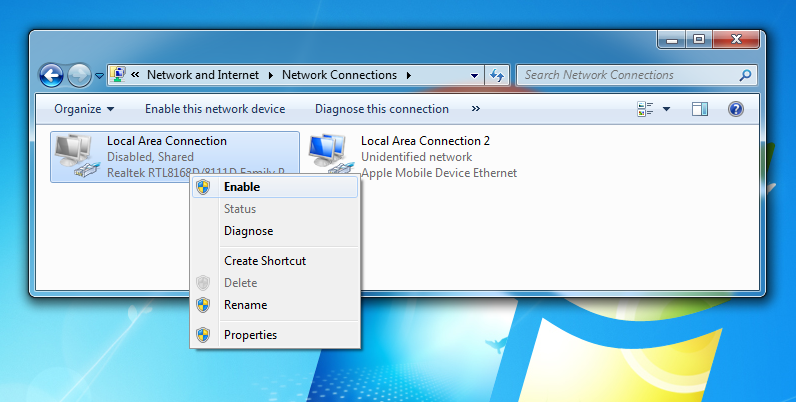796x402 pixels.
Task: Open view options dropdown arrow
Action: click(666, 109)
